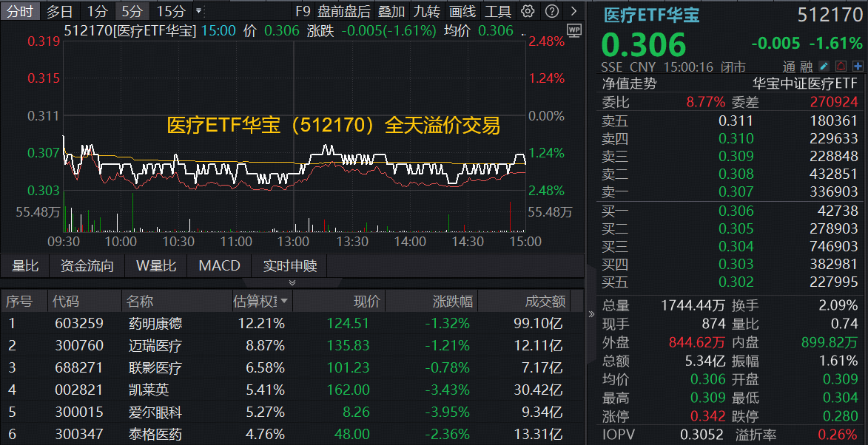This screenshot has height=445, width=868.
Task: Click the 融 margin-trading marker
Action: pyautogui.click(x=807, y=67)
